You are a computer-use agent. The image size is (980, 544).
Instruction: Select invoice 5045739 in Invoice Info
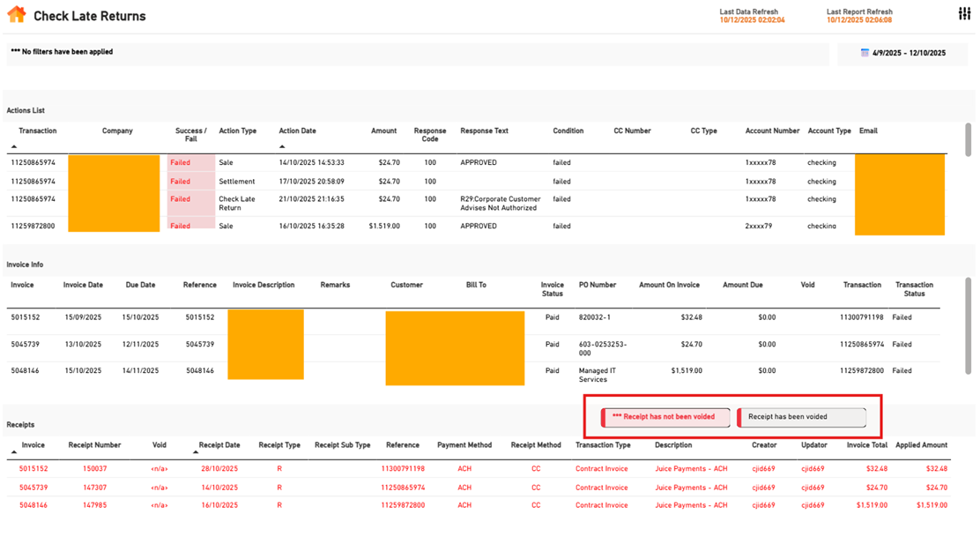[x=25, y=345]
